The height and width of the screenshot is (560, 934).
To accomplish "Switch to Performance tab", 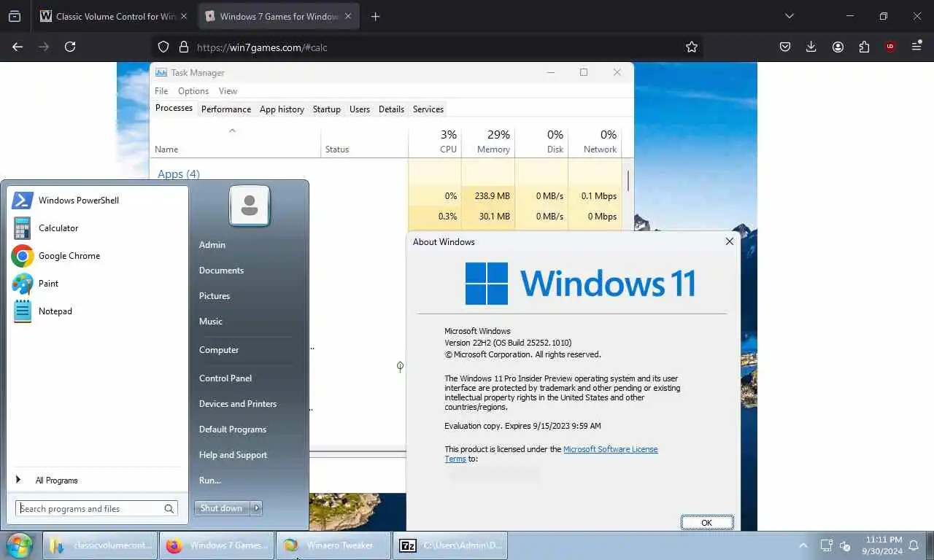I will click(x=226, y=109).
